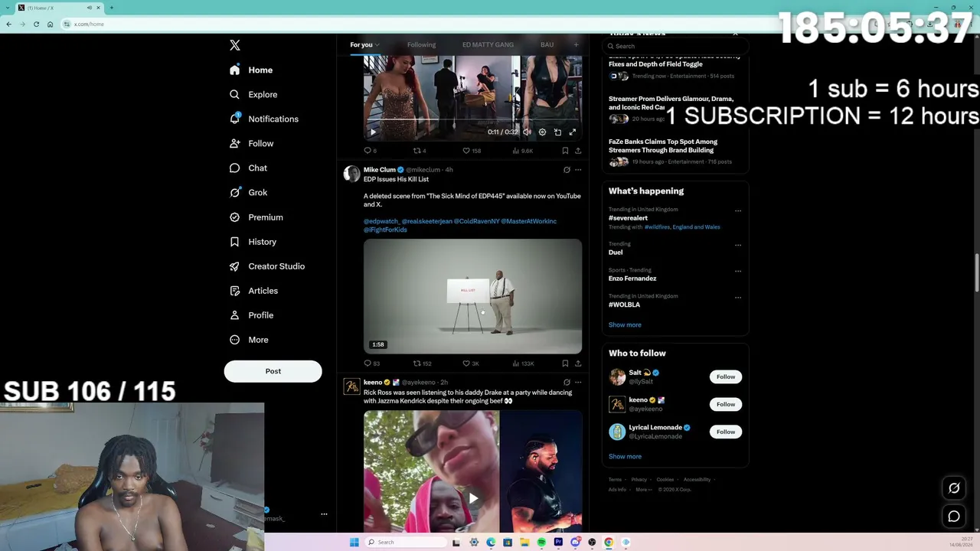This screenshot has width=980, height=551.
Task: Unmute the top video
Action: coord(527,132)
